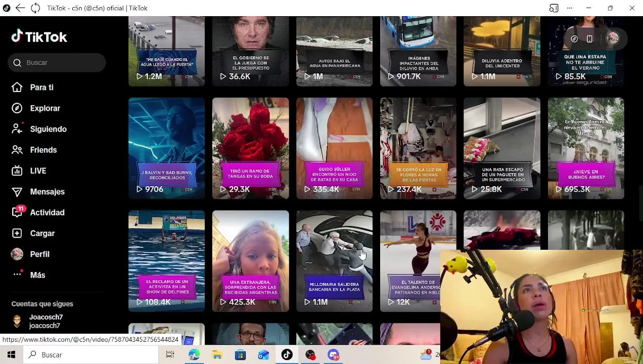Open File Explorer from the taskbar
The width and height of the screenshot is (643, 364).
[217, 355]
